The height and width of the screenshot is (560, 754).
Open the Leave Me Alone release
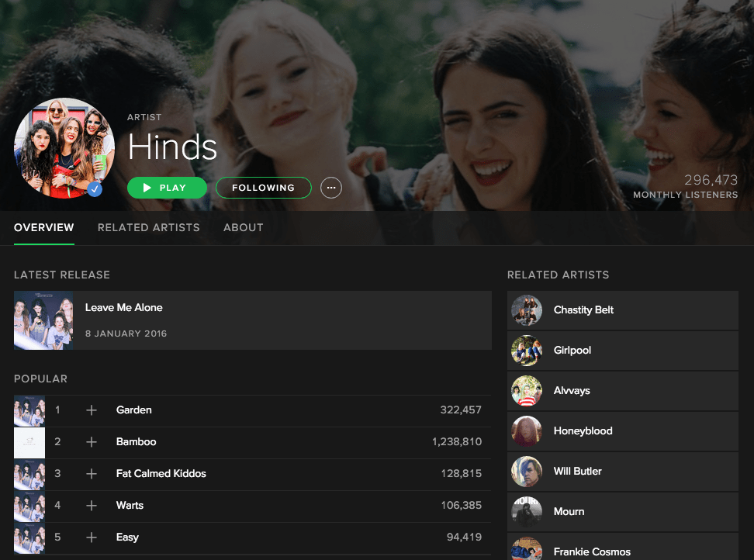[x=124, y=308]
